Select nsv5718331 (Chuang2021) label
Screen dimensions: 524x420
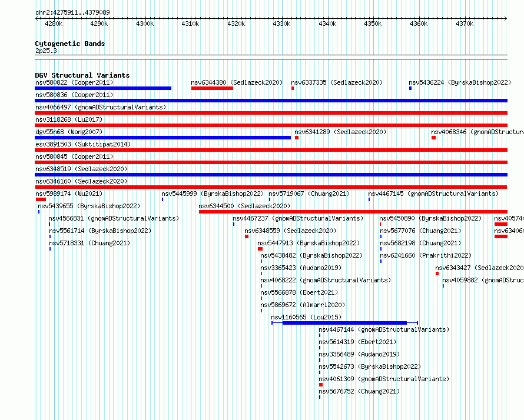click(x=89, y=243)
